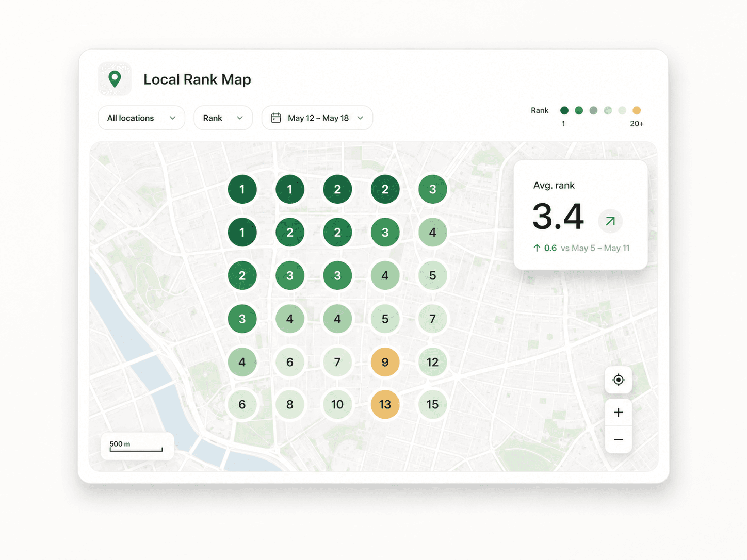Click the 20+ legend label
Image resolution: width=747 pixels, height=560 pixels.
coord(637,124)
